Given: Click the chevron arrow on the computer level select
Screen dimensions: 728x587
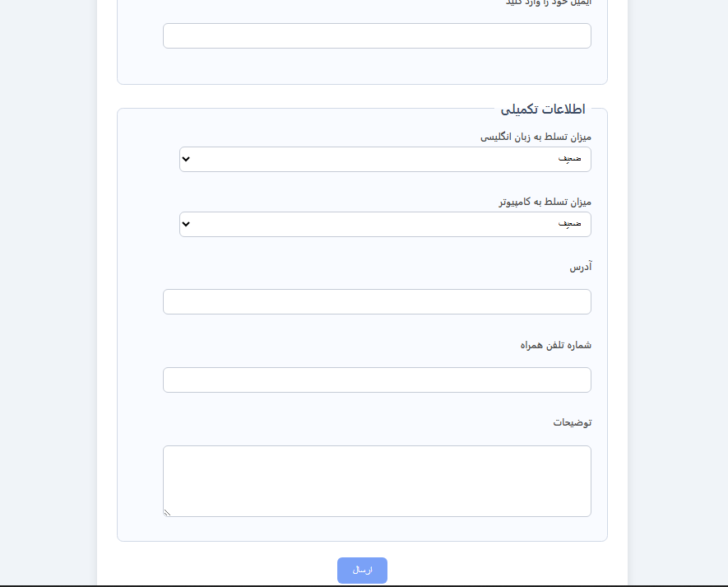Looking at the screenshot, I should [x=185, y=224].
